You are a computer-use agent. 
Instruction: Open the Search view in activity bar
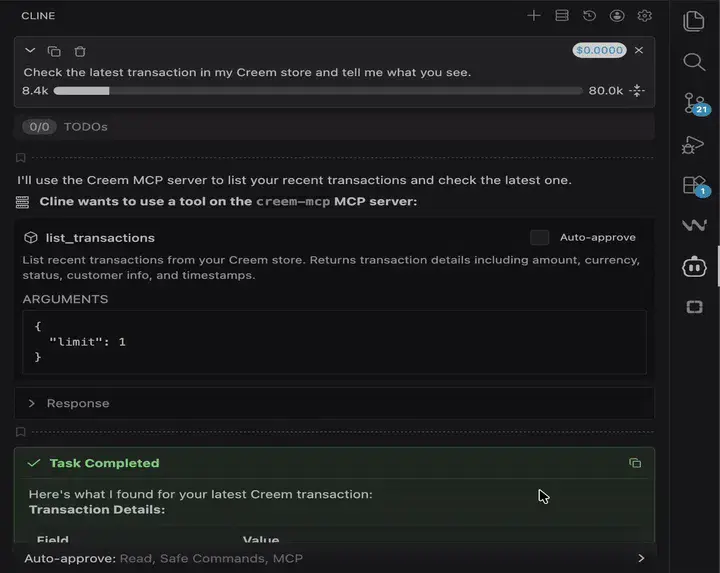(x=694, y=62)
